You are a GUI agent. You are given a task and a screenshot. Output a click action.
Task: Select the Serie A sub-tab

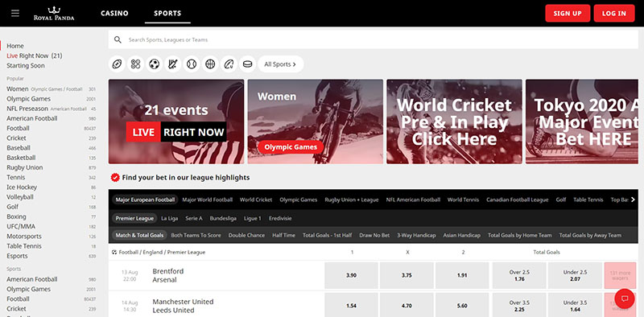point(194,219)
